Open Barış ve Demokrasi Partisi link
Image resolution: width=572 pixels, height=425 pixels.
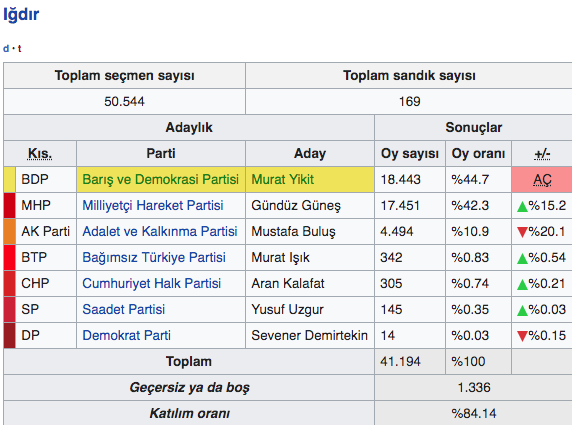pos(161,179)
